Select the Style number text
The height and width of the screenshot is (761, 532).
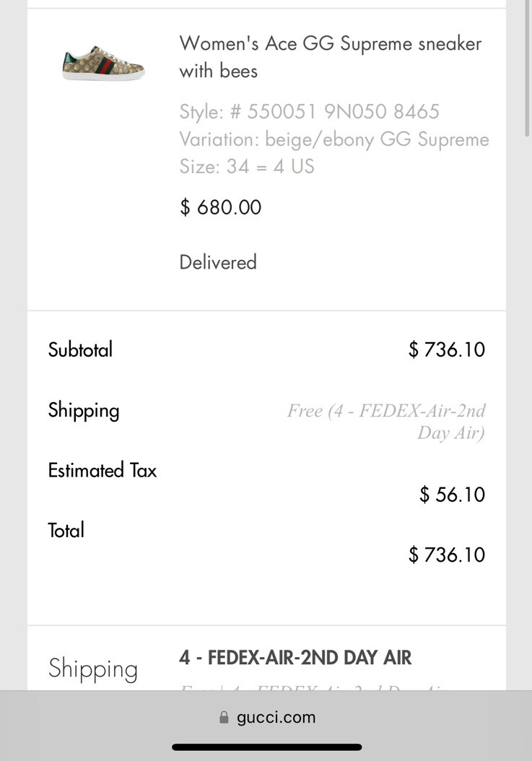(x=309, y=112)
